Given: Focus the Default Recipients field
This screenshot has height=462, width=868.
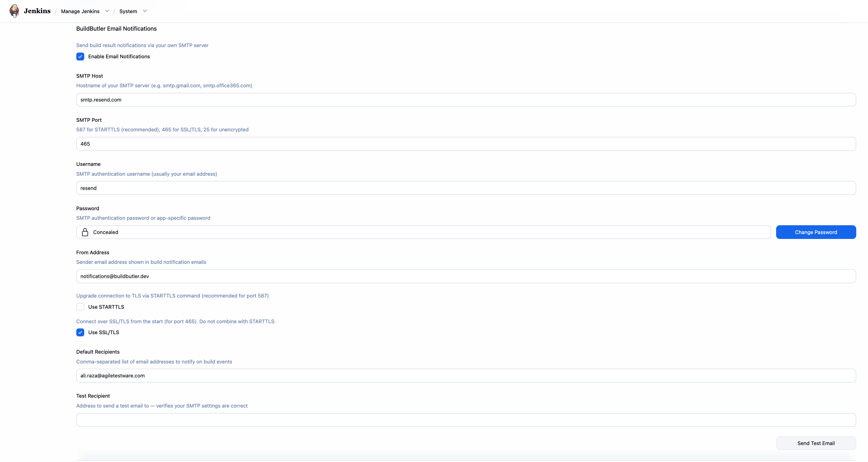Looking at the screenshot, I should click(466, 376).
